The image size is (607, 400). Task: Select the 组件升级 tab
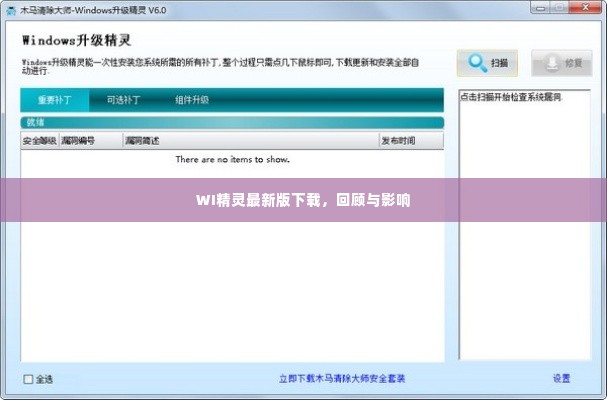click(x=192, y=100)
